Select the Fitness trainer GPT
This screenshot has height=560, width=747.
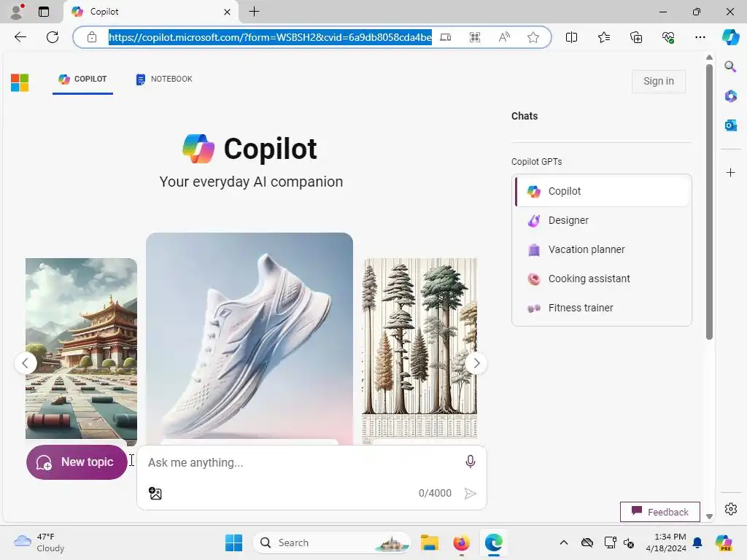(x=602, y=308)
